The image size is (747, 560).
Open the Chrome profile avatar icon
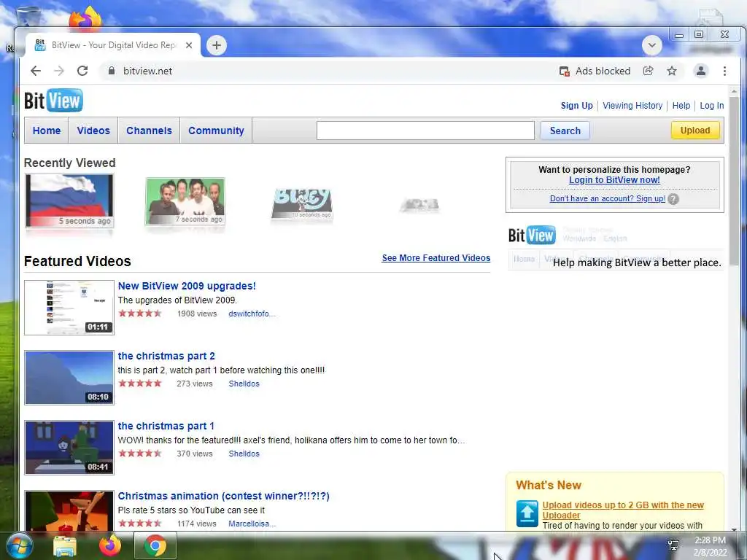pos(701,71)
